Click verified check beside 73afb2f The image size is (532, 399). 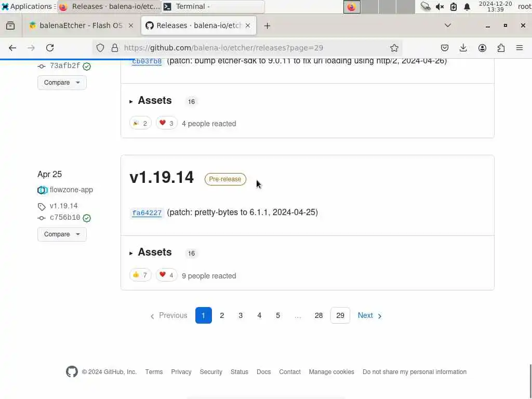click(87, 66)
